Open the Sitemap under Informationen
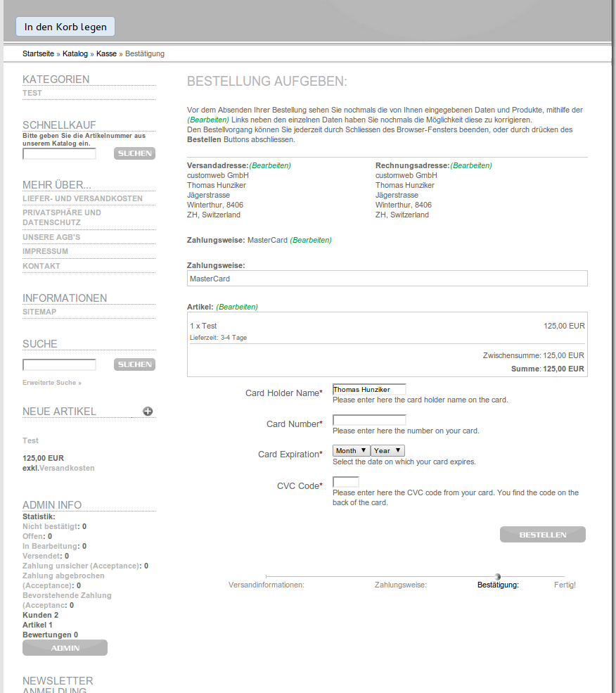The image size is (616, 693). [37, 312]
